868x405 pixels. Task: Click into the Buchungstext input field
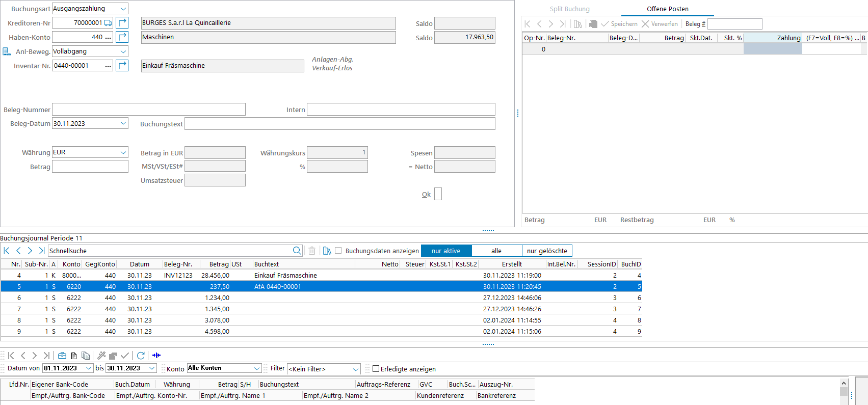tap(339, 124)
